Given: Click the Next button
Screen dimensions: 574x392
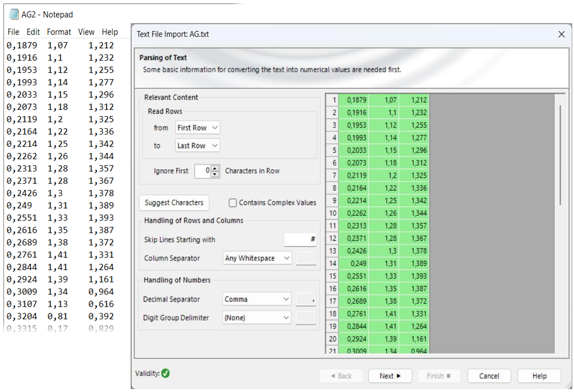Looking at the screenshot, I should (x=390, y=376).
